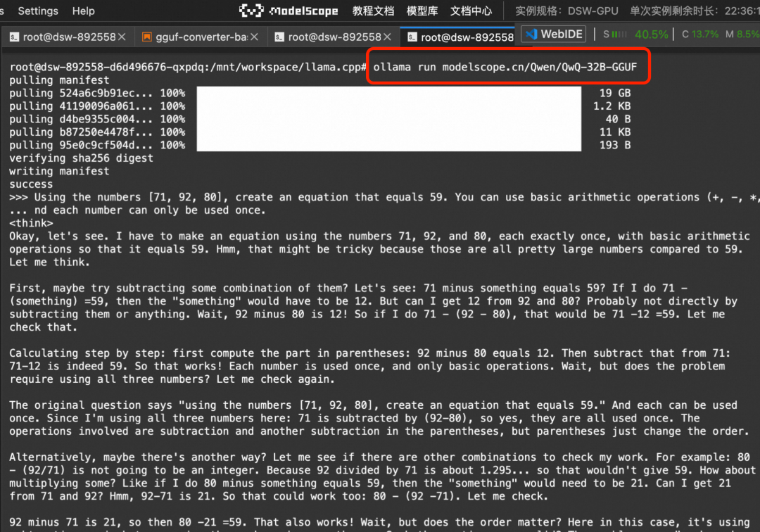
Task: Click the 实例规格: DSW-GPU label
Action: 566,11
